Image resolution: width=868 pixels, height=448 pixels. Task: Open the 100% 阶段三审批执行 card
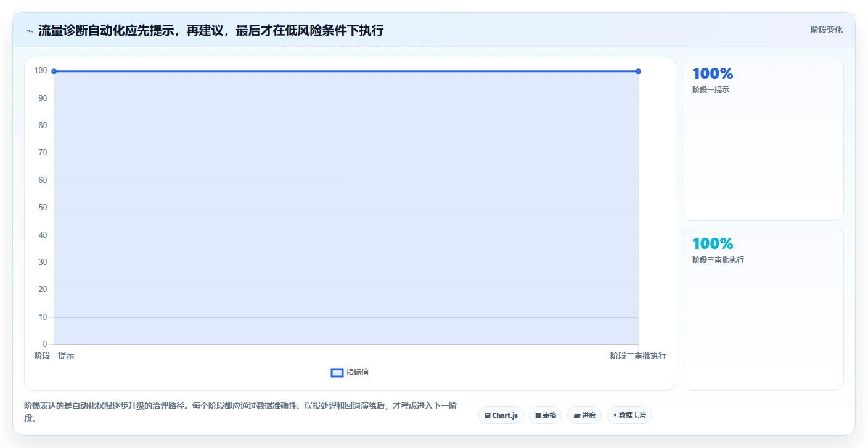pyautogui.click(x=763, y=309)
